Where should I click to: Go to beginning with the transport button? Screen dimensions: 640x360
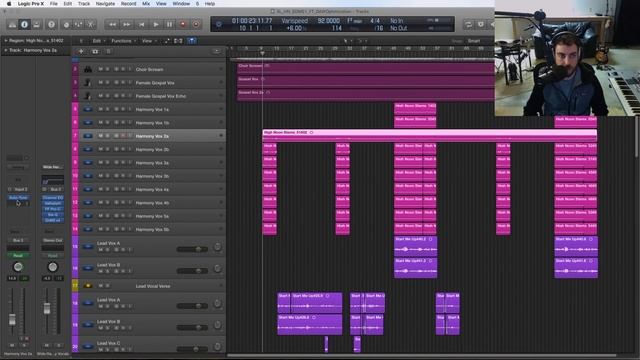[141, 24]
